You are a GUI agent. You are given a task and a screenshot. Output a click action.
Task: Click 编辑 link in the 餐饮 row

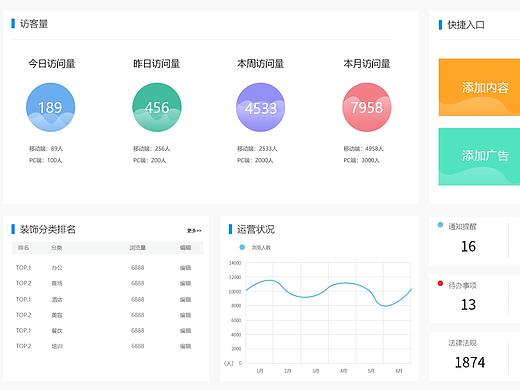click(x=186, y=331)
